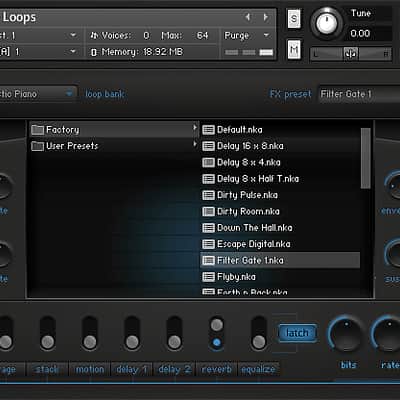
Task: Click file icon beside Down The Hall.nka
Action: (x=208, y=228)
